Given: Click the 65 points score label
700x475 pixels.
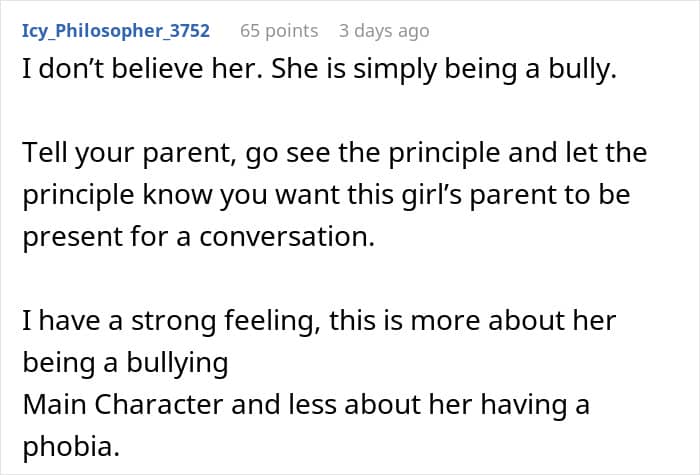Looking at the screenshot, I should coord(279,31).
